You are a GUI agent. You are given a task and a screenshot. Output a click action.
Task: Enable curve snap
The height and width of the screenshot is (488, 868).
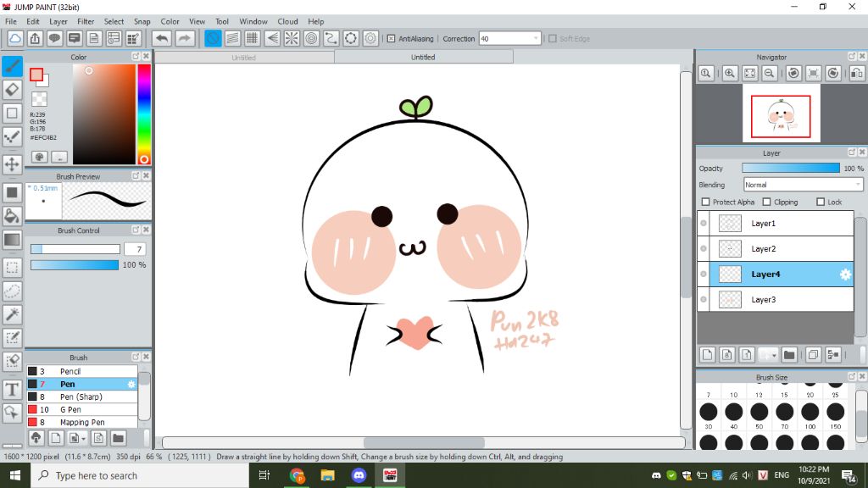331,38
